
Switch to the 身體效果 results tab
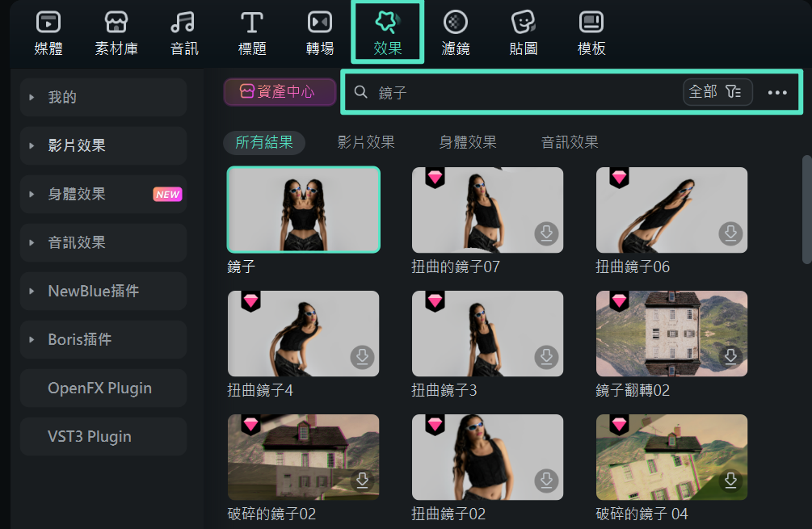[467, 142]
